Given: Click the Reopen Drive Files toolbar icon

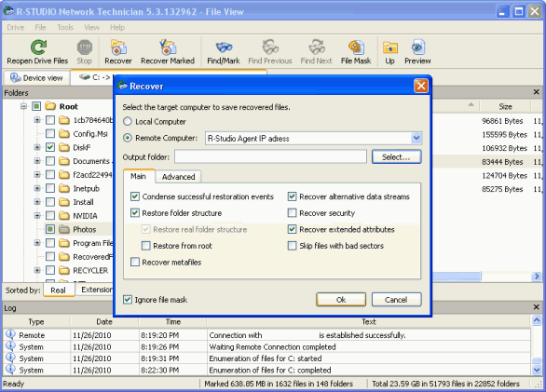Looking at the screenshot, I should [x=38, y=47].
